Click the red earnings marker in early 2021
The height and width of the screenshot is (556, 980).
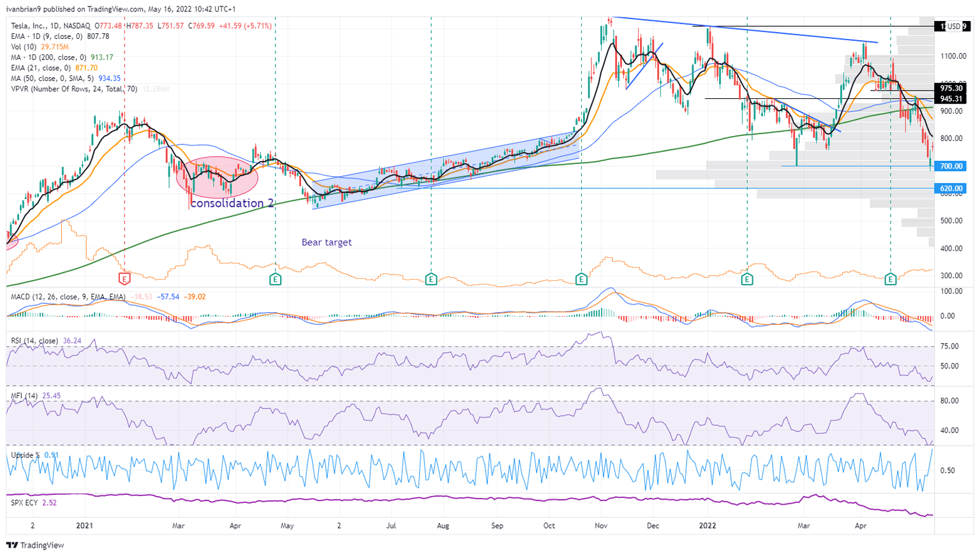[124, 279]
